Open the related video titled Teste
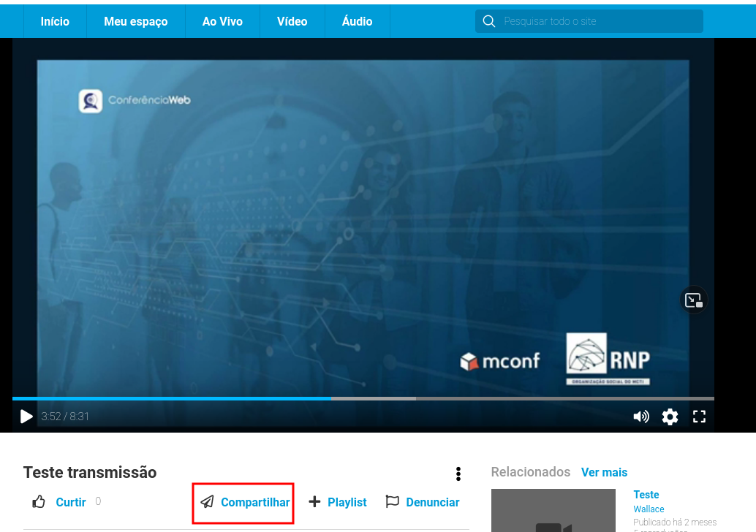Screen dimensions: 756x532 pos(646,495)
